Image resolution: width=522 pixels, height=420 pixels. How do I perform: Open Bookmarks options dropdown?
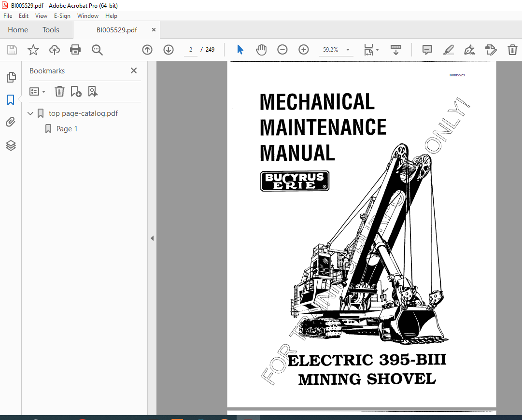pyautogui.click(x=37, y=92)
